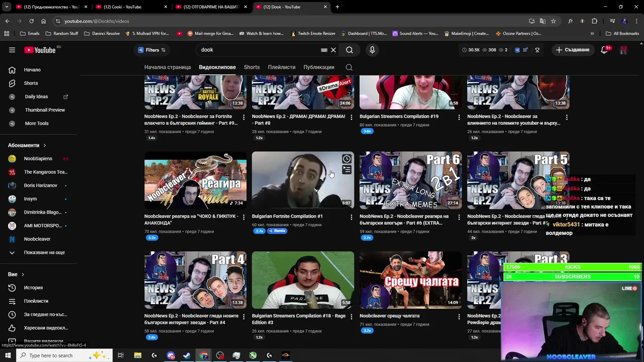Open the Filters toggle near search
Image resolution: width=644 pixels, height=362 pixels.
pyautogui.click(x=151, y=50)
